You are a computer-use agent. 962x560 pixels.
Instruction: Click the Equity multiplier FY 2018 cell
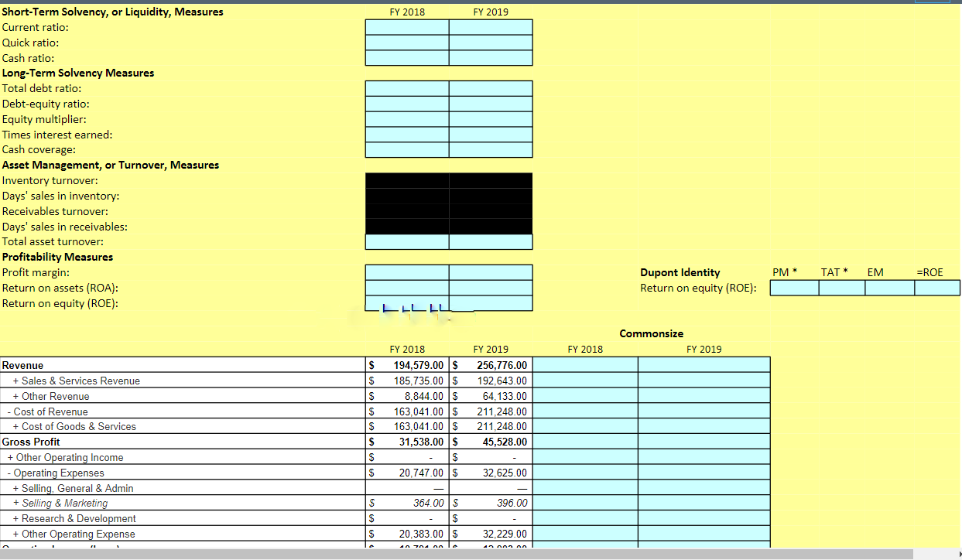406,118
